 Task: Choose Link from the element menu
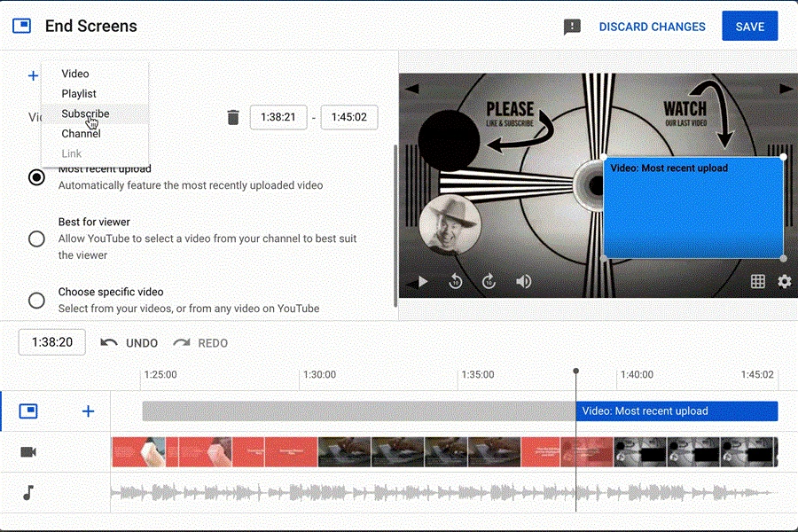point(71,153)
